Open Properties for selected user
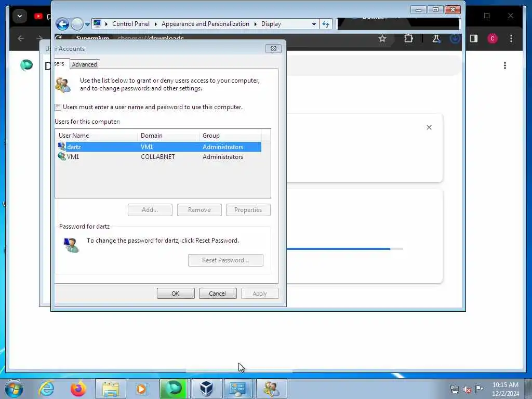532x399 pixels. click(x=248, y=210)
